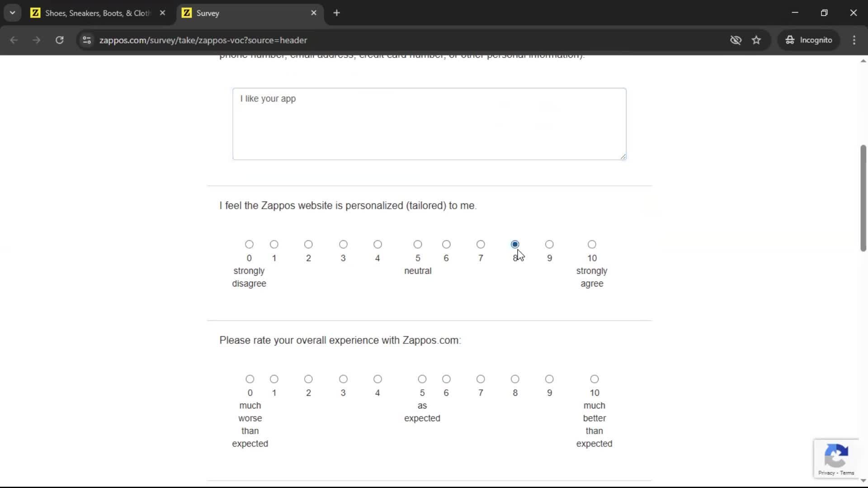The width and height of the screenshot is (868, 488).
Task: Open the Chrome three-dot menu
Action: click(854, 40)
